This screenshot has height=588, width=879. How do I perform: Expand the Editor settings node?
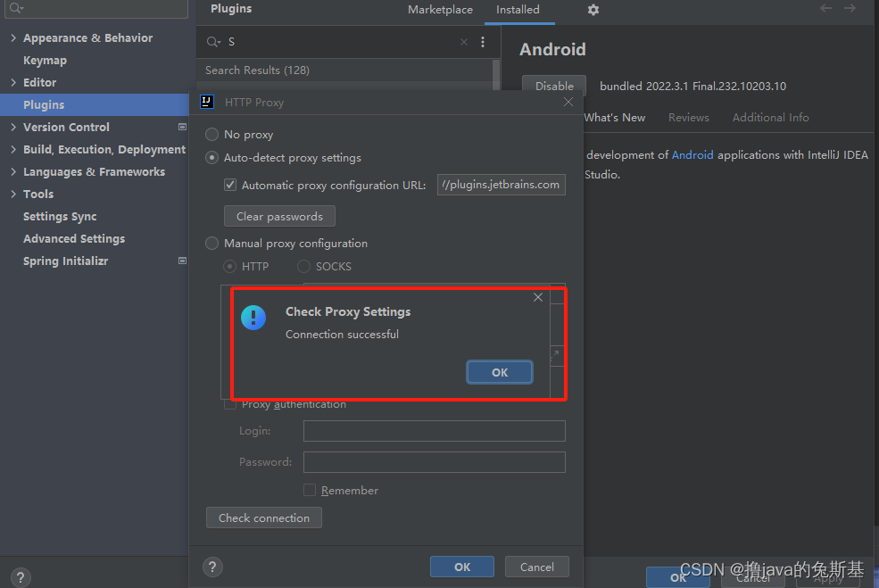coord(13,82)
